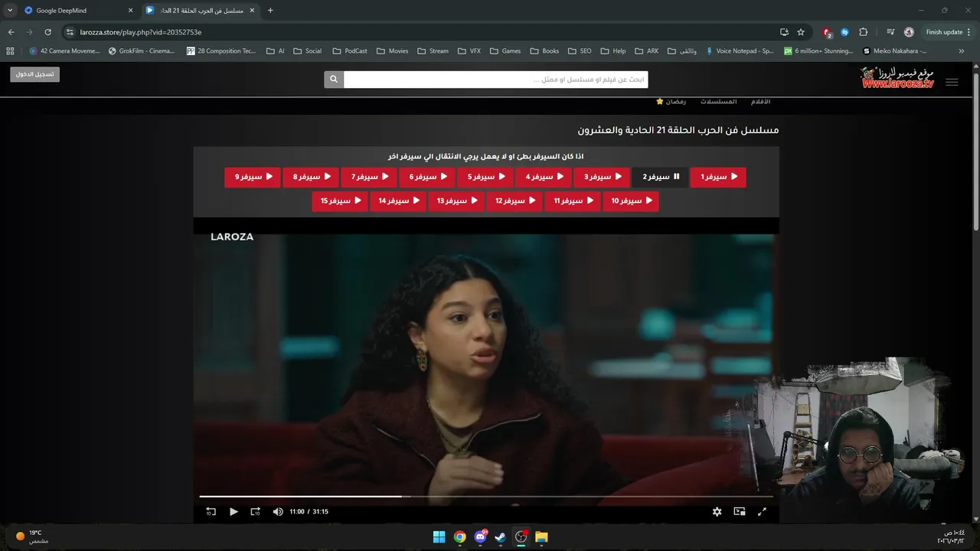
Task: Open the Chrome profile avatar
Action: (x=909, y=32)
